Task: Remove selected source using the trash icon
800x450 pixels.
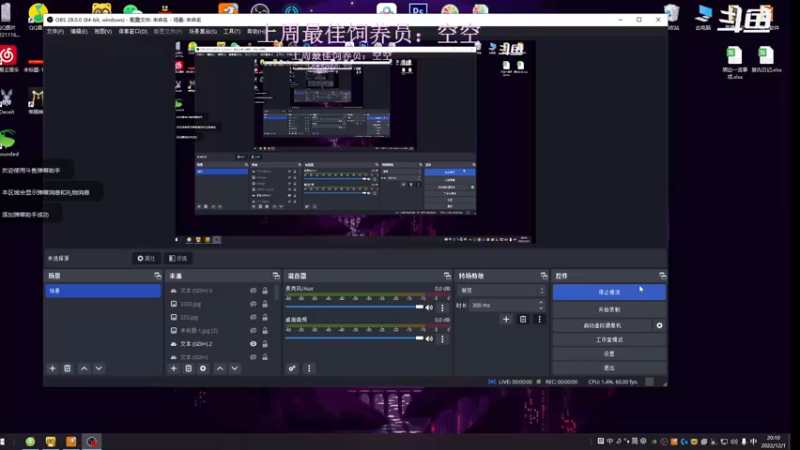Action: click(x=188, y=368)
